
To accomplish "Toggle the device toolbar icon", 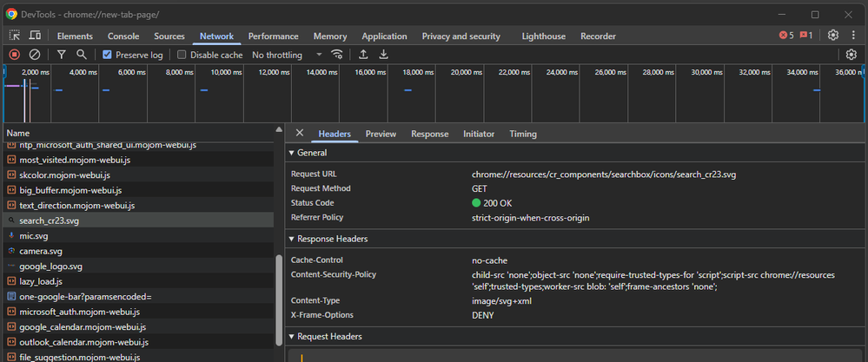I will 35,36.
